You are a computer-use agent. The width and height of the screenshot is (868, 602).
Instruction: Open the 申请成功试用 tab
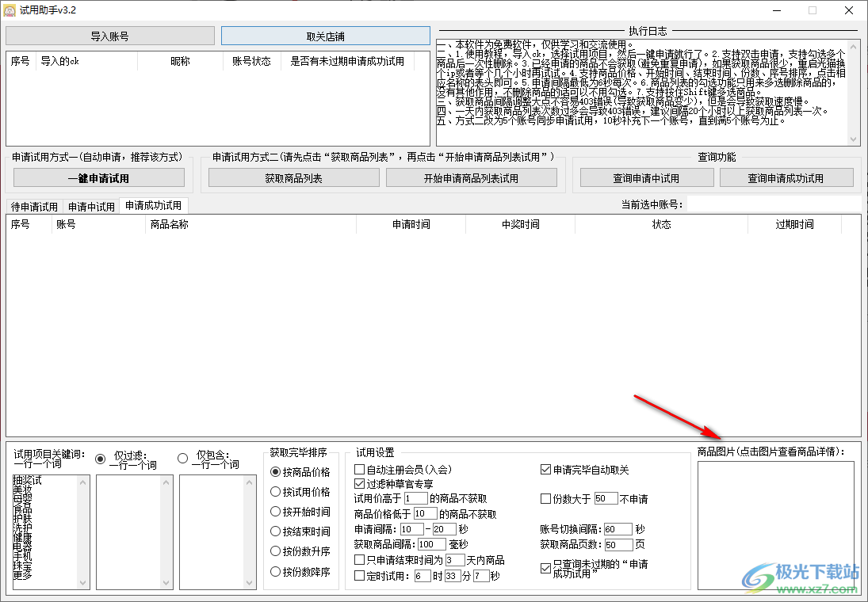[153, 205]
